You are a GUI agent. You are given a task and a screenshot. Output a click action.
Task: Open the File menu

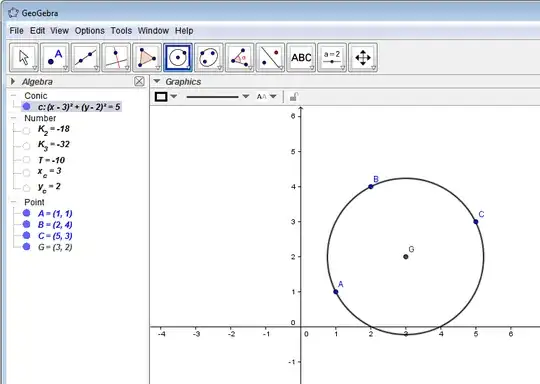17,31
